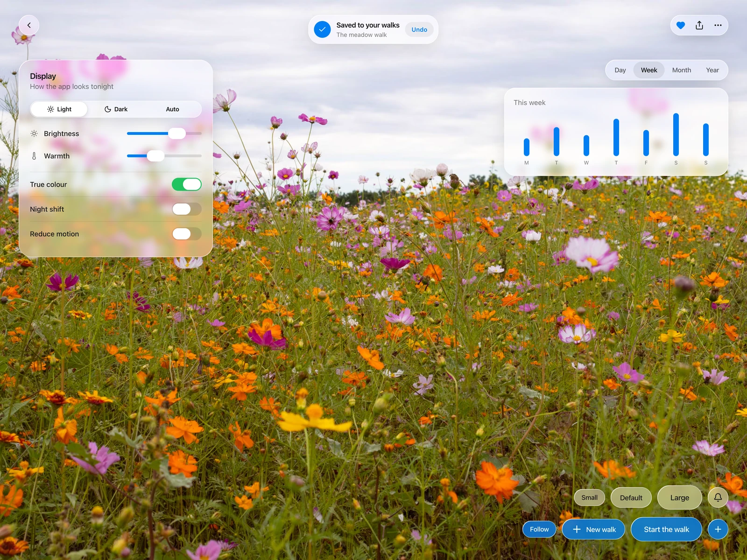Turn off True colour switch
Viewport: 747px width, 560px height.
click(x=187, y=184)
